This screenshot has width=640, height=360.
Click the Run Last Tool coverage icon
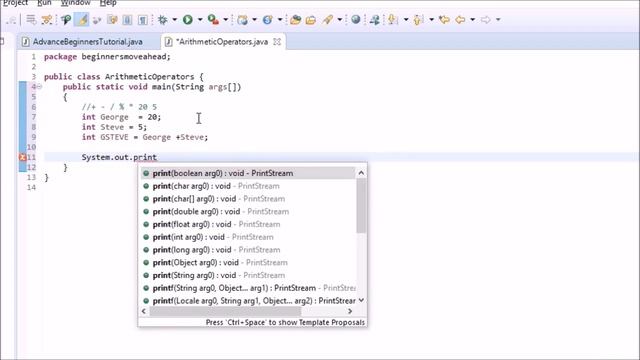(213, 20)
